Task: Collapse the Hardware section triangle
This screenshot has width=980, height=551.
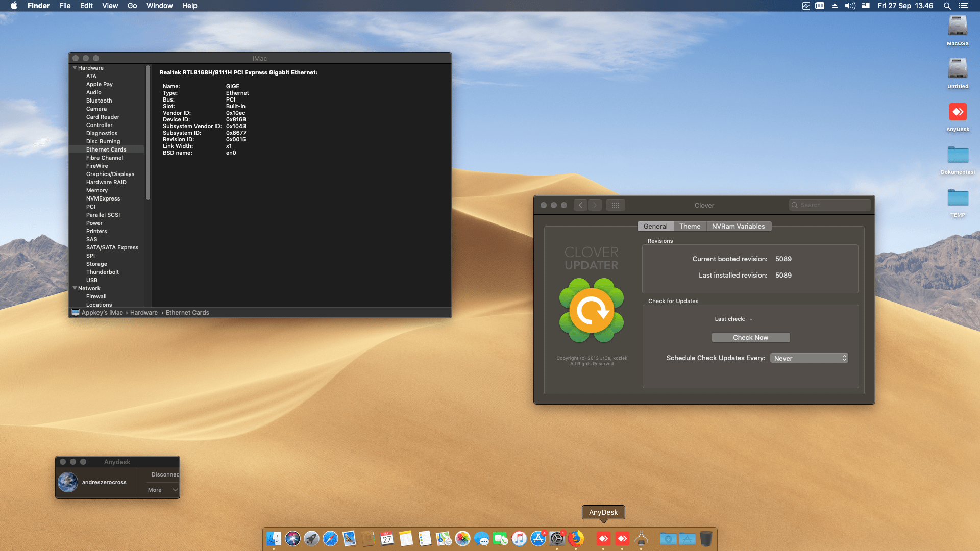Action: click(x=75, y=68)
